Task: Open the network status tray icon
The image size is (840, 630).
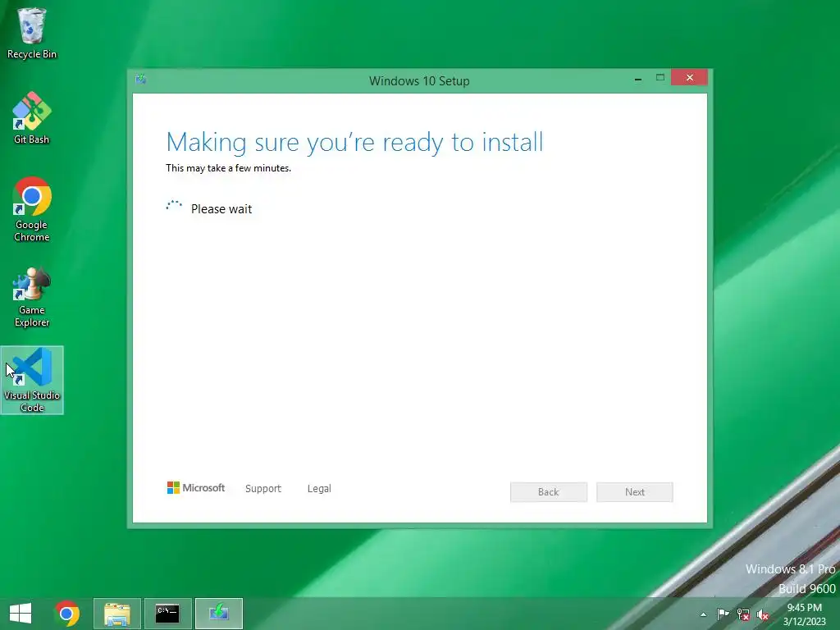Action: coord(743,614)
